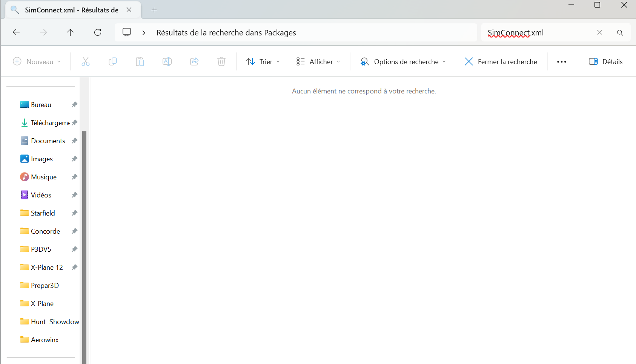Screen dimensions: 636x364
Task: Toggle the Détails pane
Action: tap(605, 61)
